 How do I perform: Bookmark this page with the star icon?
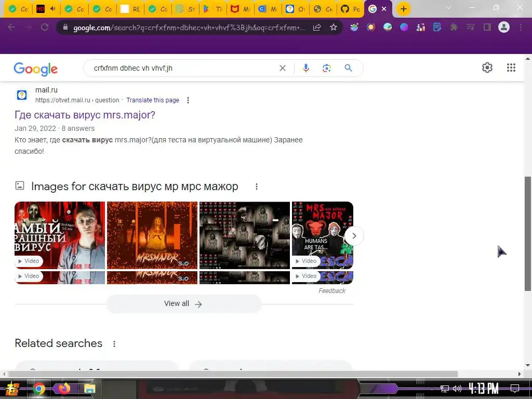tap(334, 27)
